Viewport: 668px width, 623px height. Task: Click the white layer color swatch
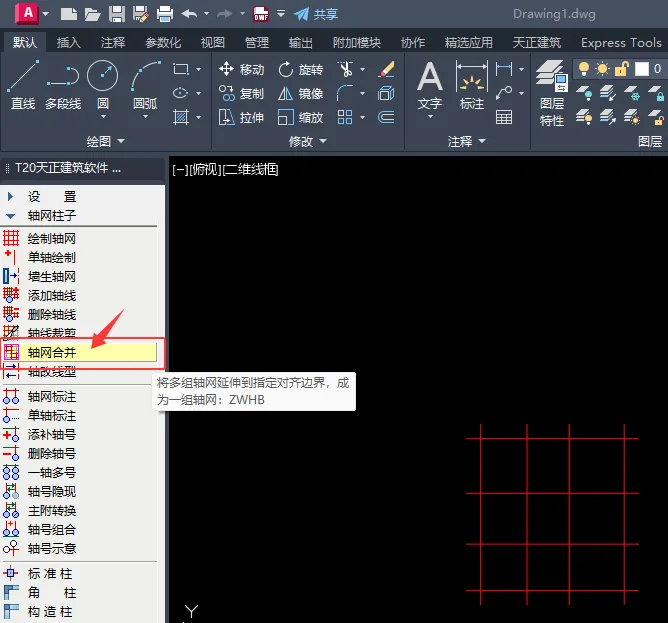pos(642,69)
